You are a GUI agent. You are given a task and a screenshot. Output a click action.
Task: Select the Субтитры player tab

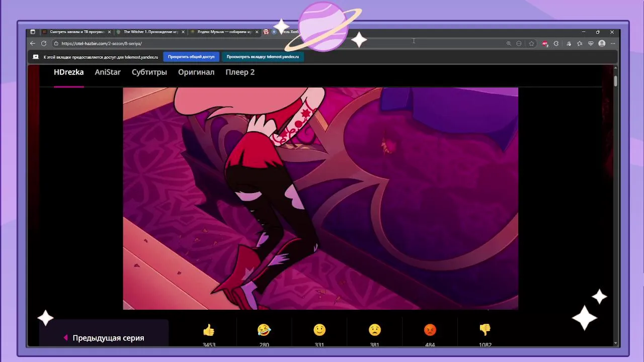pyautogui.click(x=149, y=72)
